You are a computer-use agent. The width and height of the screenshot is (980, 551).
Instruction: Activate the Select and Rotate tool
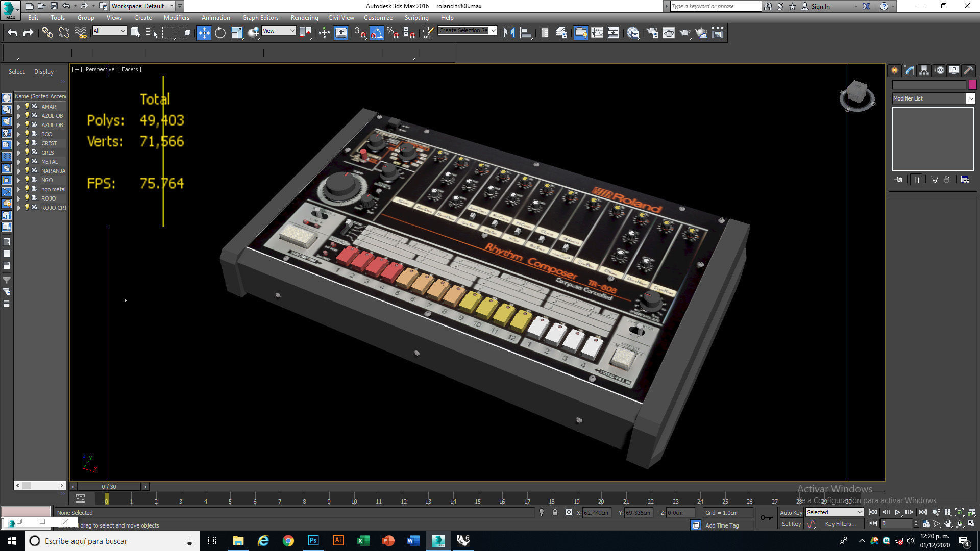220,33
